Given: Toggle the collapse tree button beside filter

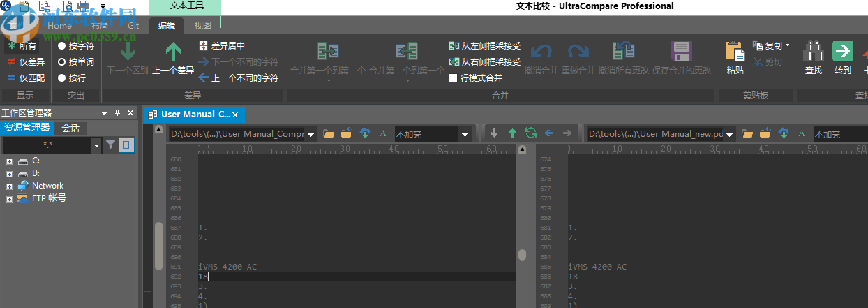Looking at the screenshot, I should (126, 145).
